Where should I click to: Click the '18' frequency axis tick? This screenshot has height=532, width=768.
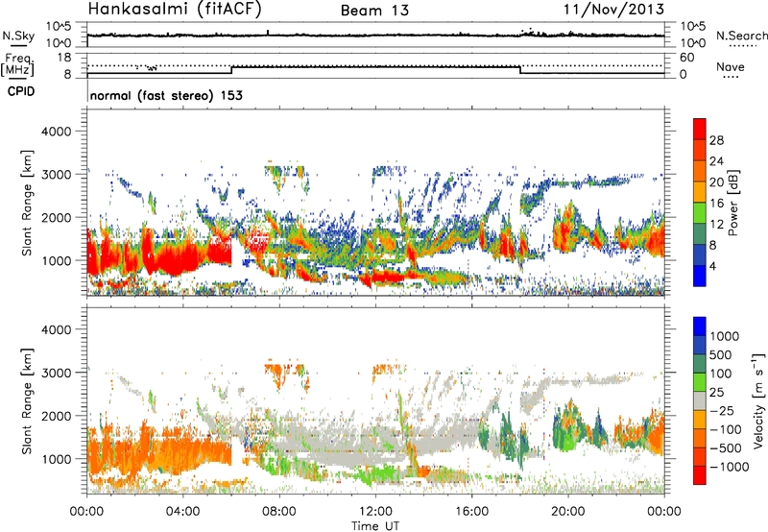pyautogui.click(x=64, y=58)
